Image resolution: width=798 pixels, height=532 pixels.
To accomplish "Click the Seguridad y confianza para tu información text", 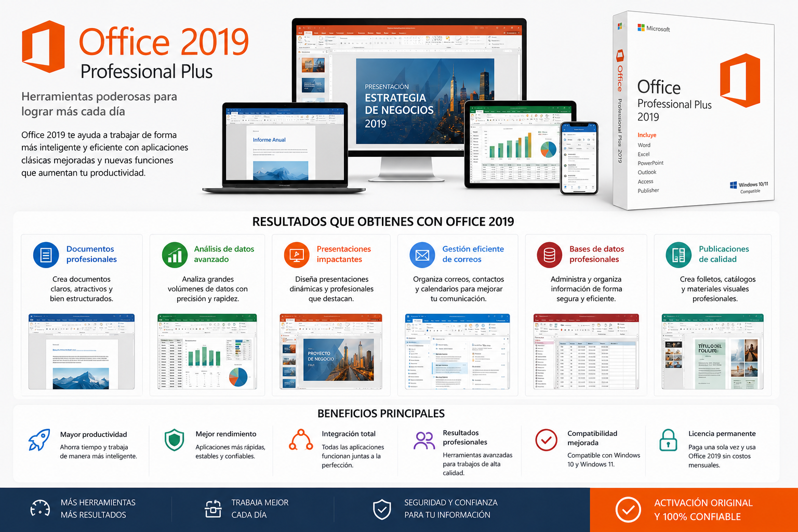I will 450,509.
